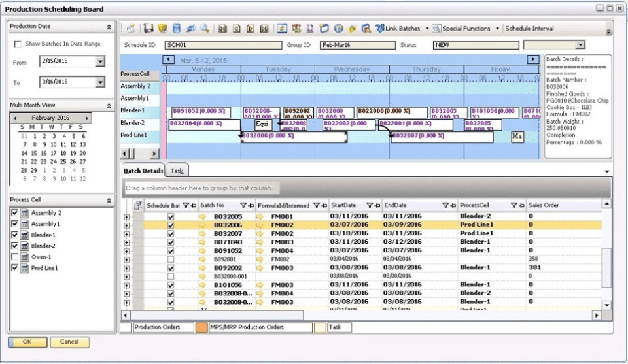Open the Special Functions dropdown arrow
Image resolution: width=628 pixels, height=364 pixels.
coord(497,29)
